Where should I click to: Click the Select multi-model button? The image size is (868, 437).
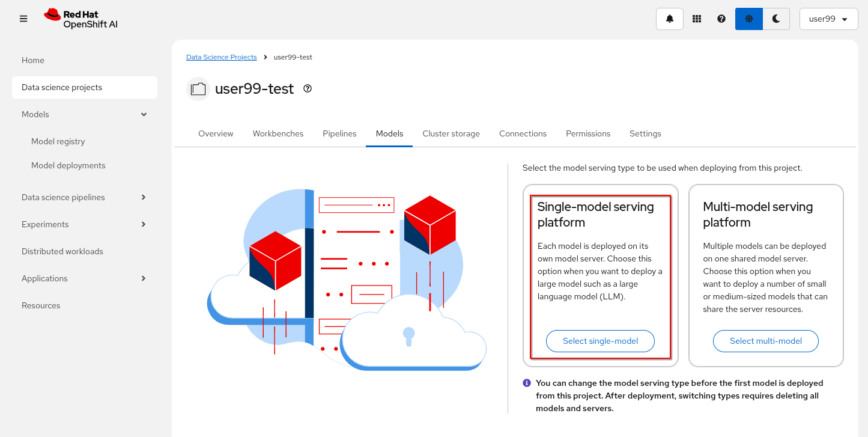coord(766,341)
